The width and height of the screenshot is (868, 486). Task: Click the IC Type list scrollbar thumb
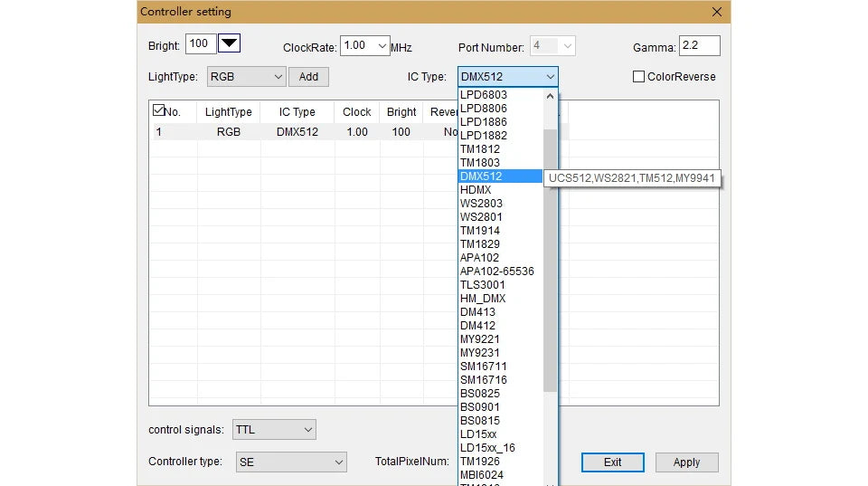[x=550, y=261]
